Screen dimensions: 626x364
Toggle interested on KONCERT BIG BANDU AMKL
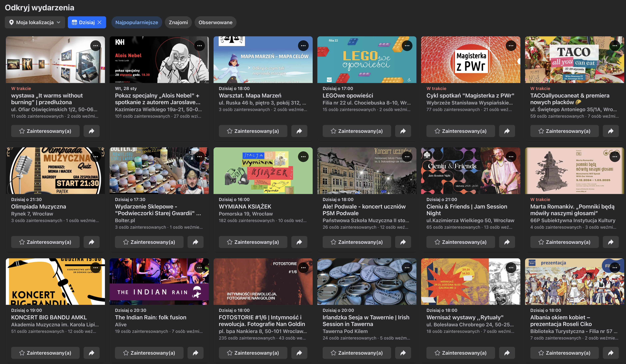click(45, 353)
